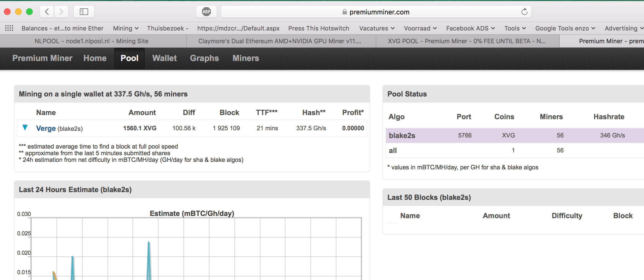Switch to the XVG POOL Premium Miner tab
644x280 pixels.
468,41
